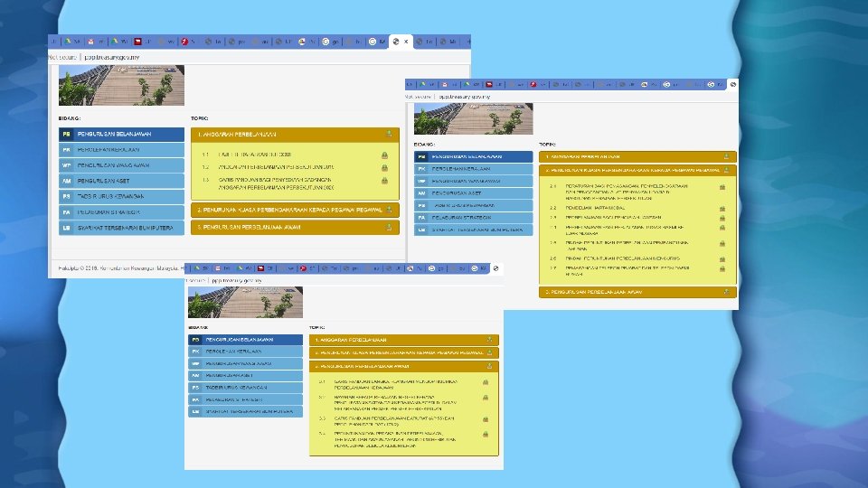Viewport: 868px width, 488px height.
Task: Open item 3.3 text in bottom window
Action: pyautogui.click(x=393, y=421)
